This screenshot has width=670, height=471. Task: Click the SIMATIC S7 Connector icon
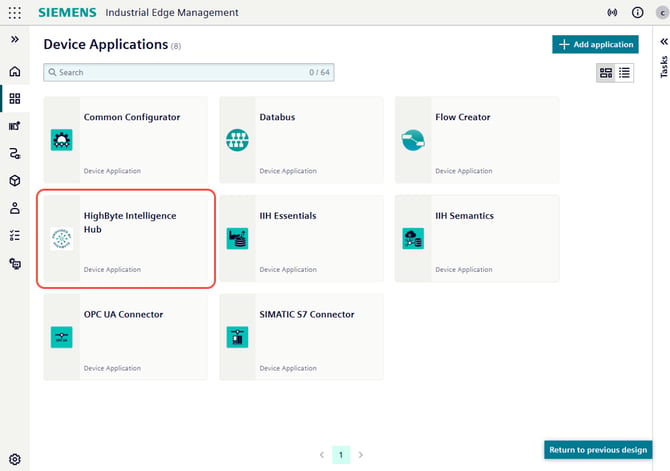(x=237, y=337)
